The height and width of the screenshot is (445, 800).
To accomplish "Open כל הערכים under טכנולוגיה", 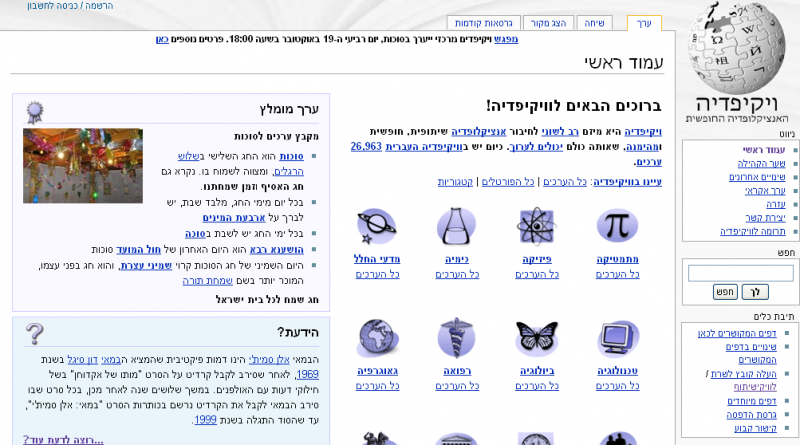I will (617, 386).
